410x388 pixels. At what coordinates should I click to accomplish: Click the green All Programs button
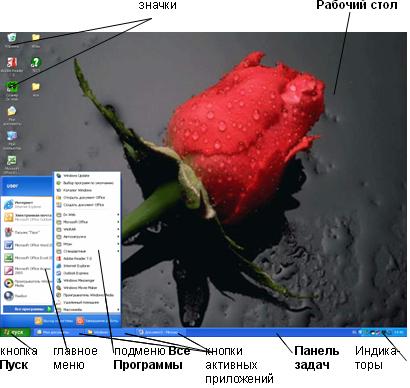(28, 309)
